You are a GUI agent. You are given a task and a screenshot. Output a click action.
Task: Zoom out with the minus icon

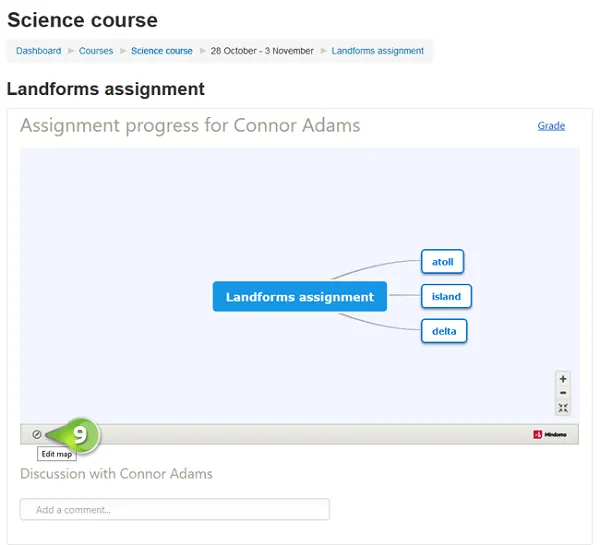(x=563, y=393)
